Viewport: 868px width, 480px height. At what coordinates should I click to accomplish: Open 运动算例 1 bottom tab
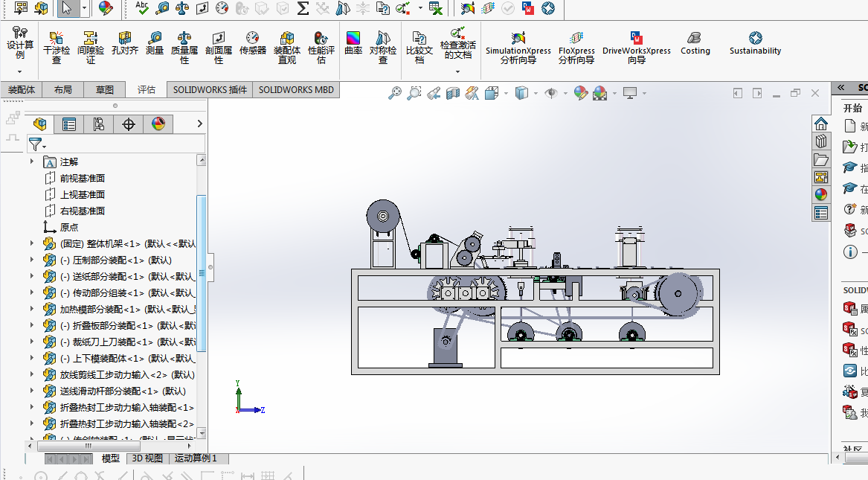tap(196, 458)
